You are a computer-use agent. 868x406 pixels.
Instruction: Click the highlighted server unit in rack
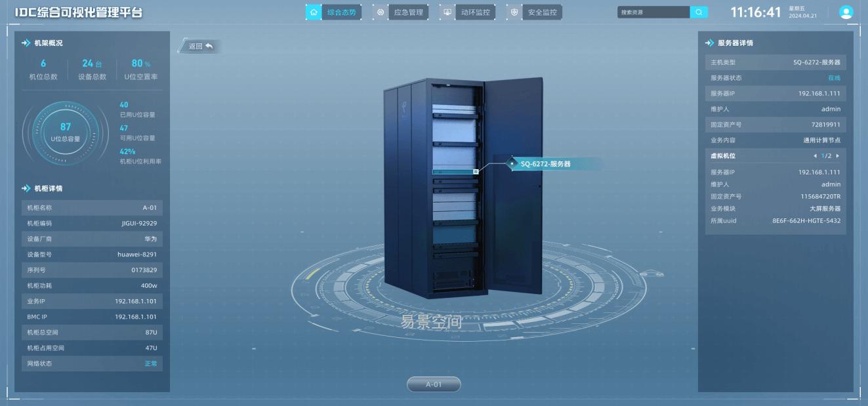[x=453, y=171]
